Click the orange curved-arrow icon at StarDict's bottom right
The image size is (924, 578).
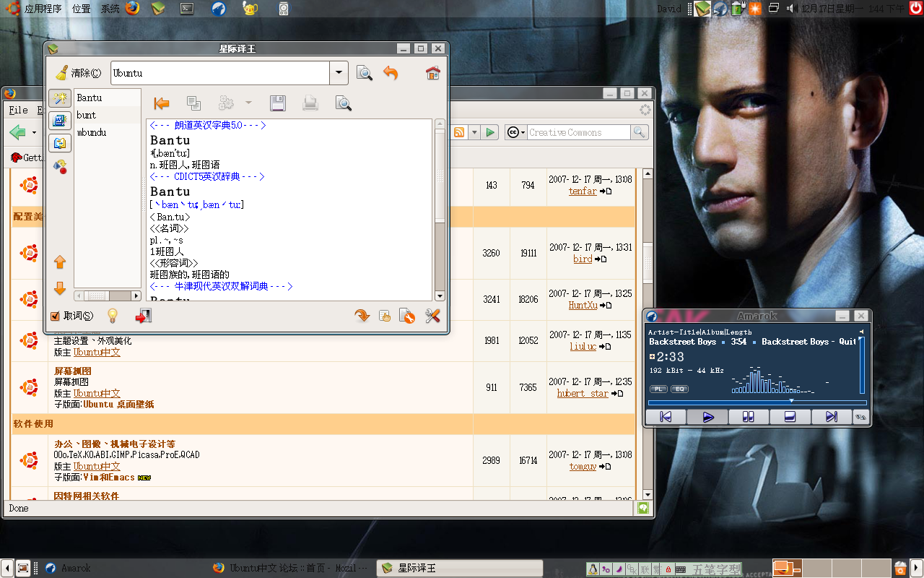click(362, 316)
